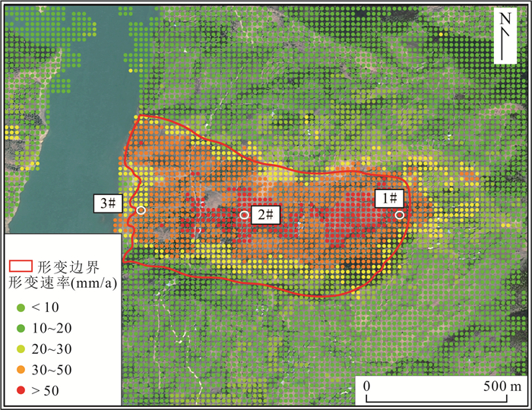The height and width of the screenshot is (410, 532).
Task: Click the < 10 legend label
Action: 45,307
